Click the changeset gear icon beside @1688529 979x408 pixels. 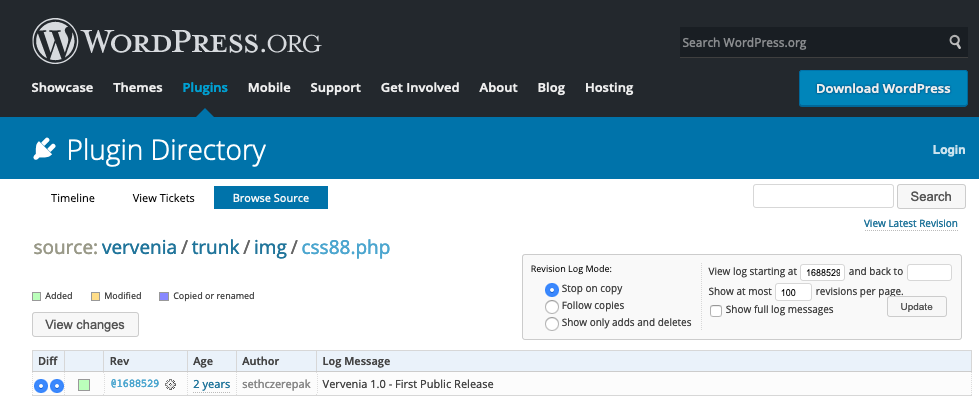pos(170,385)
